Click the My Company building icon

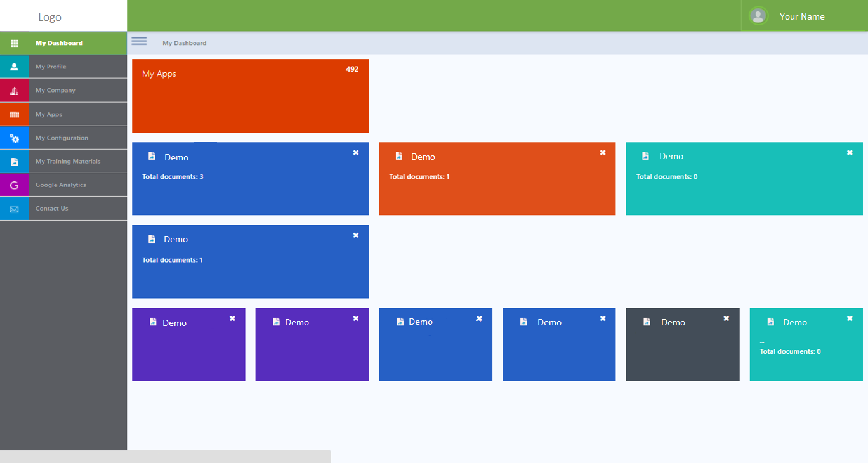coord(15,91)
